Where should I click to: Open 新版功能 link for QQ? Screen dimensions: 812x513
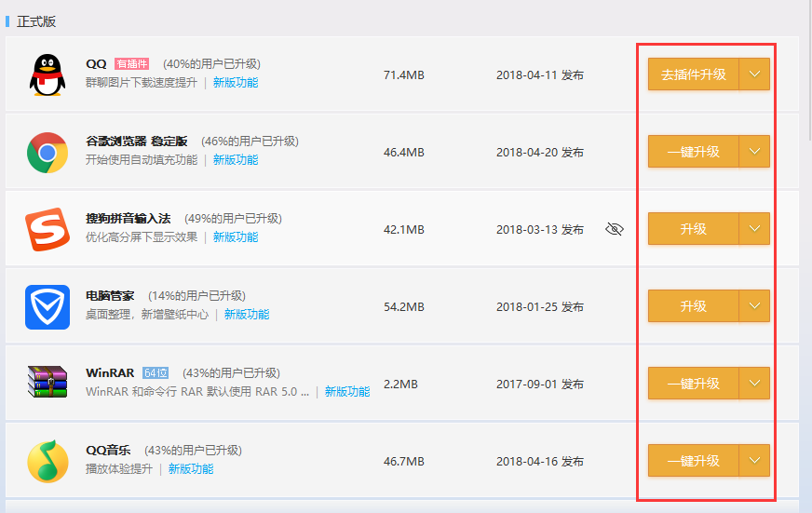(x=236, y=82)
